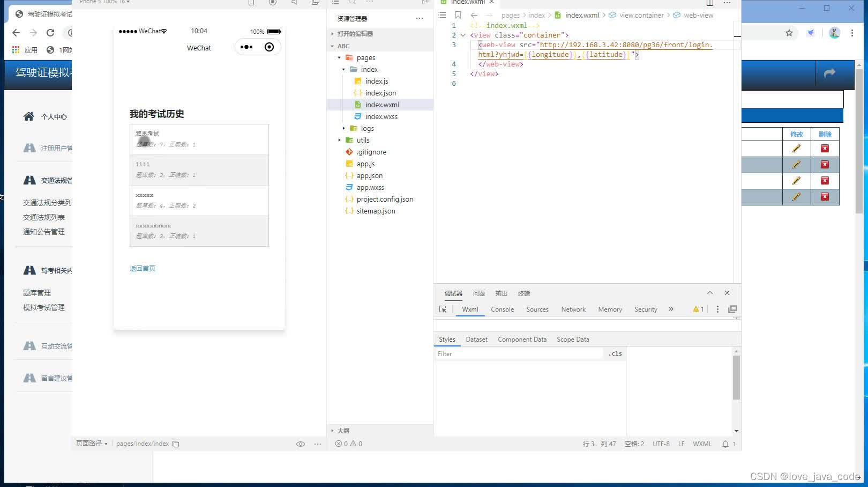Image resolution: width=868 pixels, height=487 pixels.
Task: Open the Memory tab
Action: click(x=610, y=309)
